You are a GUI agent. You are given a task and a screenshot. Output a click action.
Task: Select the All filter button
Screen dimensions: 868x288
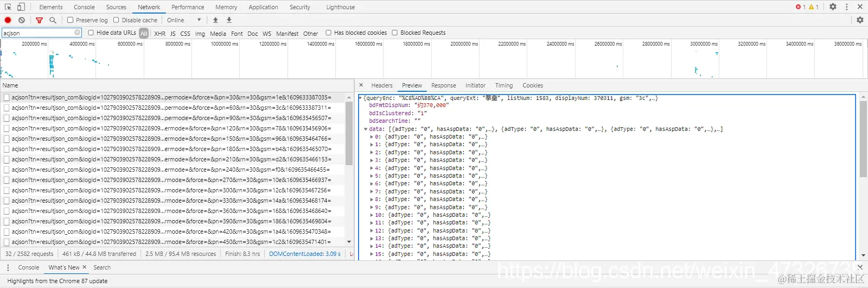144,33
